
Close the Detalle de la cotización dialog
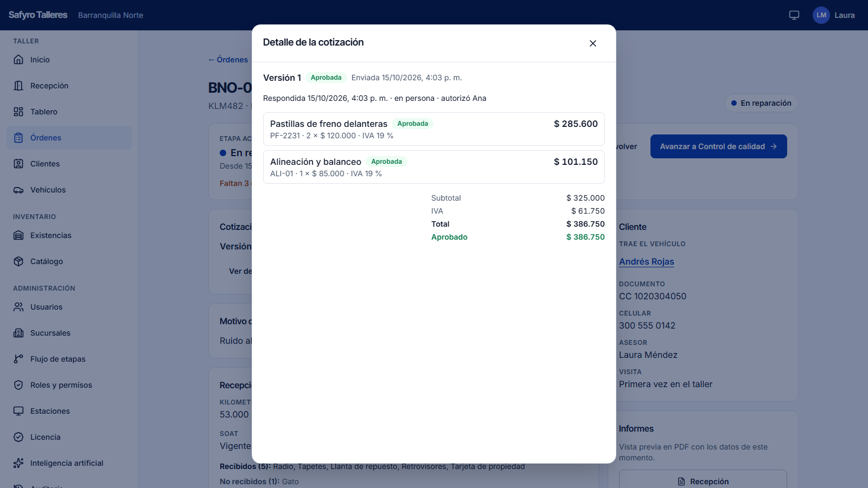[593, 43]
